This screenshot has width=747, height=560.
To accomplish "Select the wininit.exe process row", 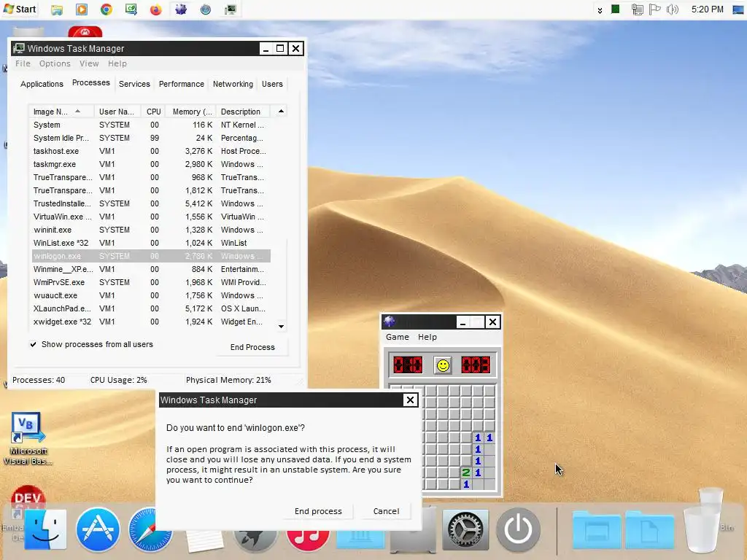I will pyautogui.click(x=151, y=230).
